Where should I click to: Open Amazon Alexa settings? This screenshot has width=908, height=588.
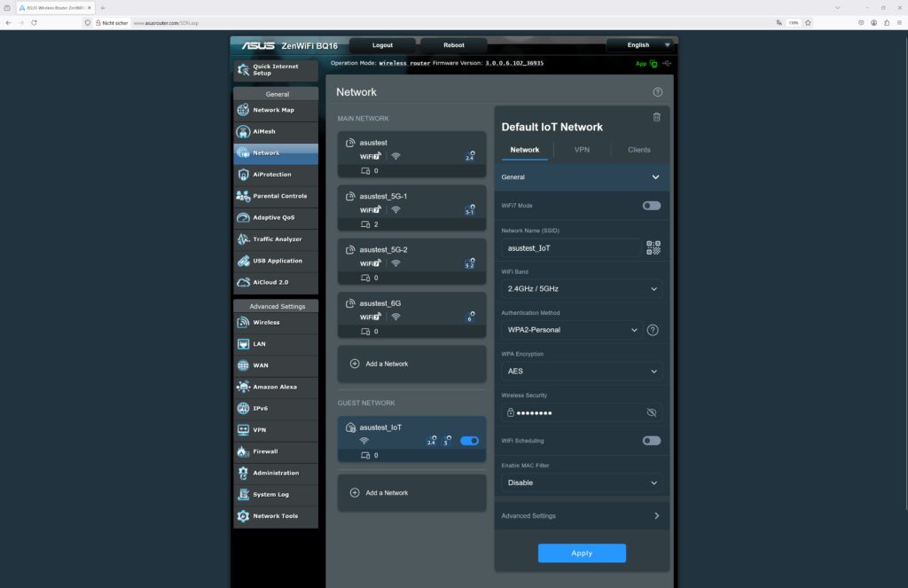pos(276,387)
